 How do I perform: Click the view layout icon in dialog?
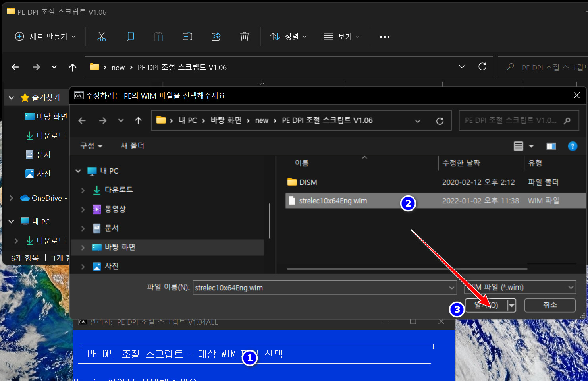click(519, 146)
